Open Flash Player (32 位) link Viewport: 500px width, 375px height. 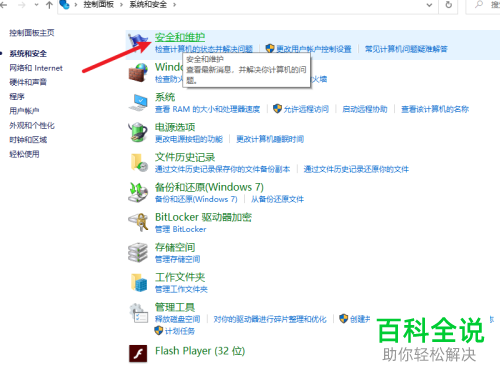(x=200, y=351)
